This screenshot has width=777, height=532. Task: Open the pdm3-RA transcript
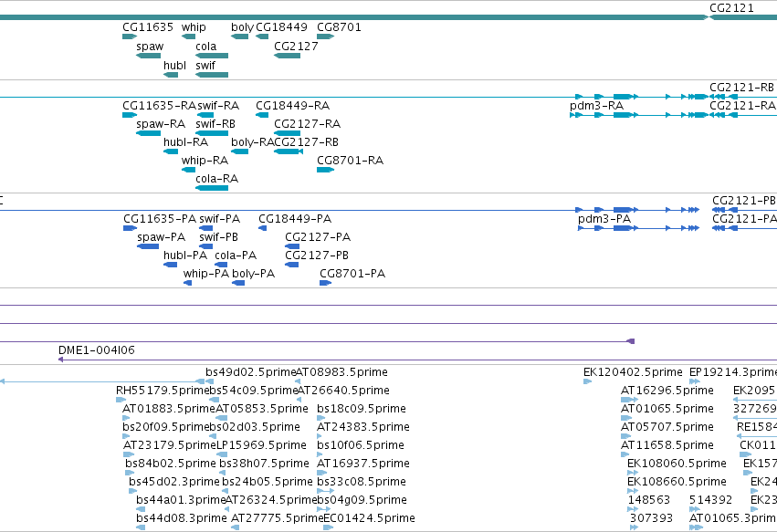[x=639, y=115]
